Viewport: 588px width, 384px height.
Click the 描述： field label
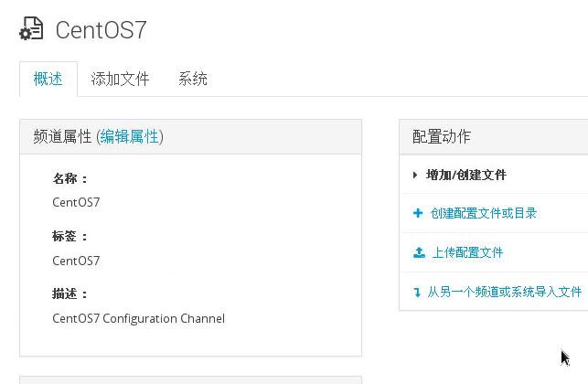70,293
